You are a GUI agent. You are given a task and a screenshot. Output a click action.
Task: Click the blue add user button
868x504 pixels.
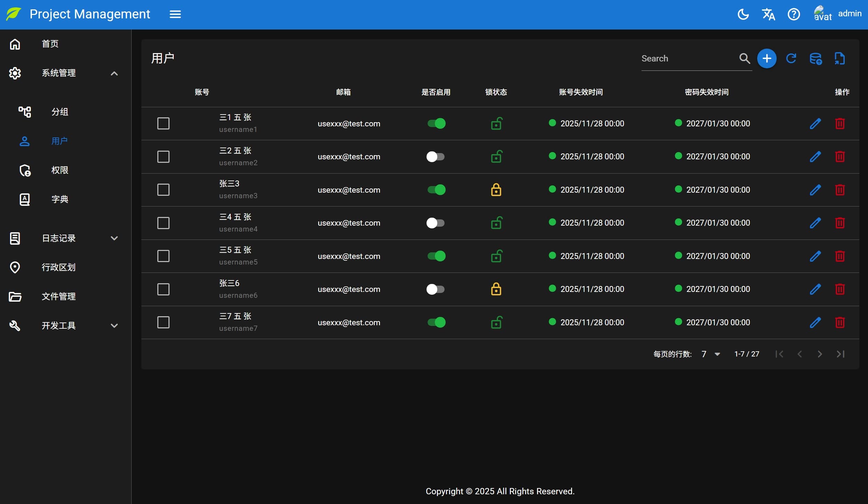point(767,58)
